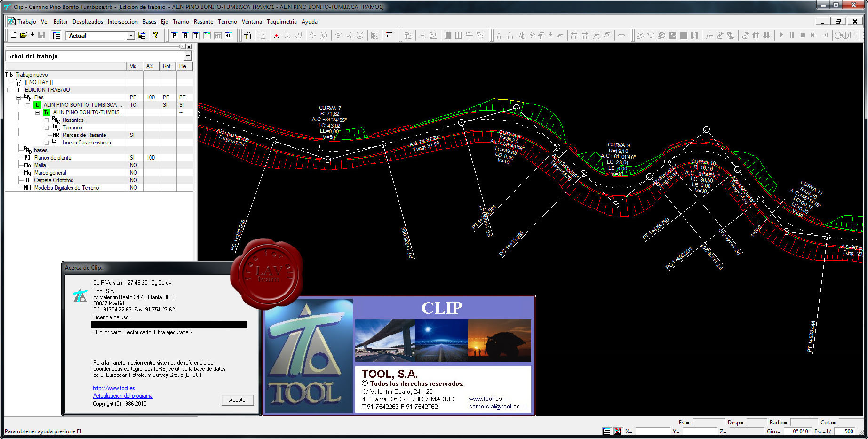
Task: Click the blue framed icon in the status bar
Action: click(618, 431)
